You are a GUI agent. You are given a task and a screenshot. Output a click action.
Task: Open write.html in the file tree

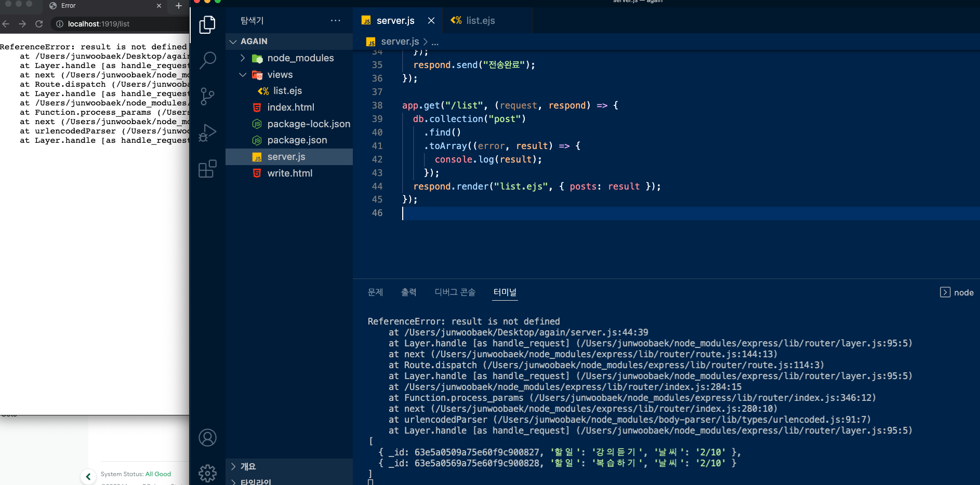289,173
